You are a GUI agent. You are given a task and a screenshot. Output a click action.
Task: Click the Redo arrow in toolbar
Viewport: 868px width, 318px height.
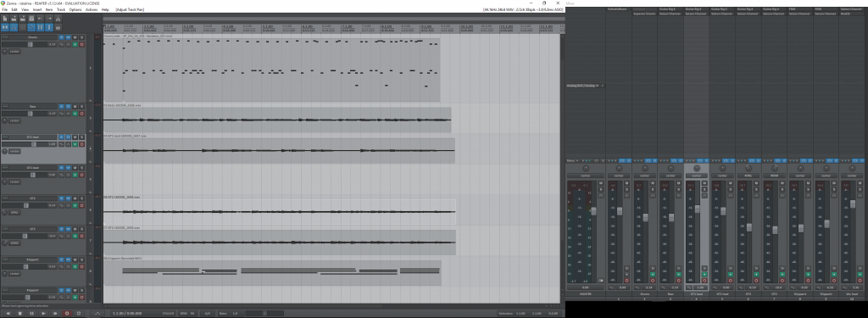49,19
